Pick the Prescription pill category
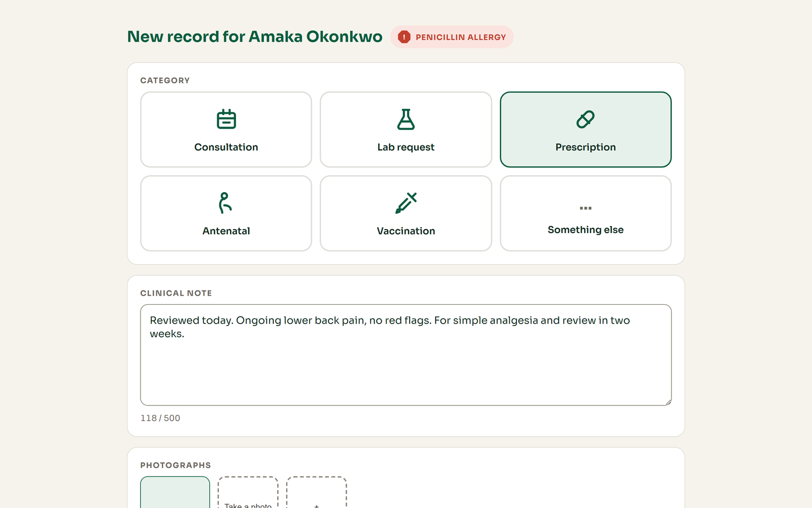Image resolution: width=812 pixels, height=508 pixels. [x=586, y=130]
